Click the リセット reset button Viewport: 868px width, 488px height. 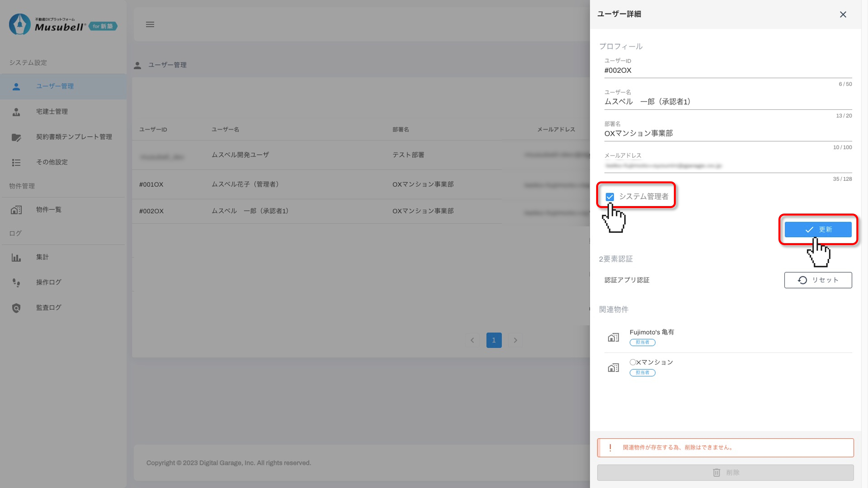pos(818,280)
